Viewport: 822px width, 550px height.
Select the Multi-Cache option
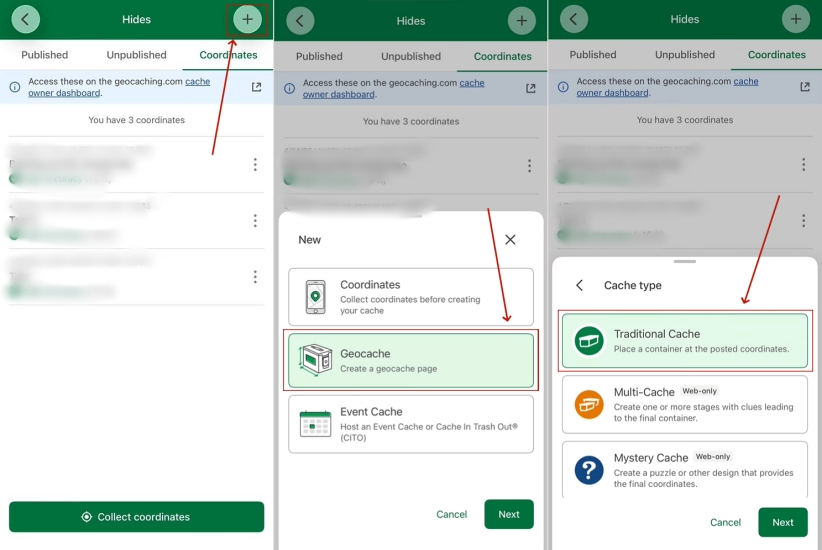tap(685, 404)
